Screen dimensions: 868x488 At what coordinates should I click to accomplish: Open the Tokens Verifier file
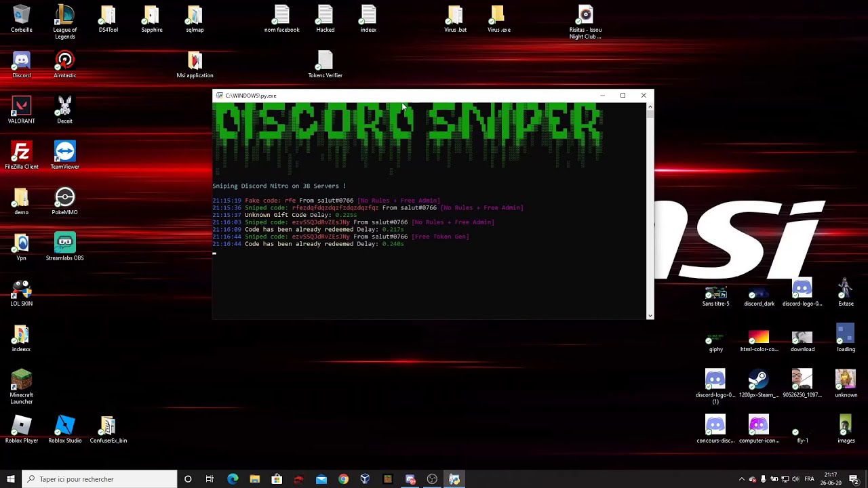tap(325, 64)
